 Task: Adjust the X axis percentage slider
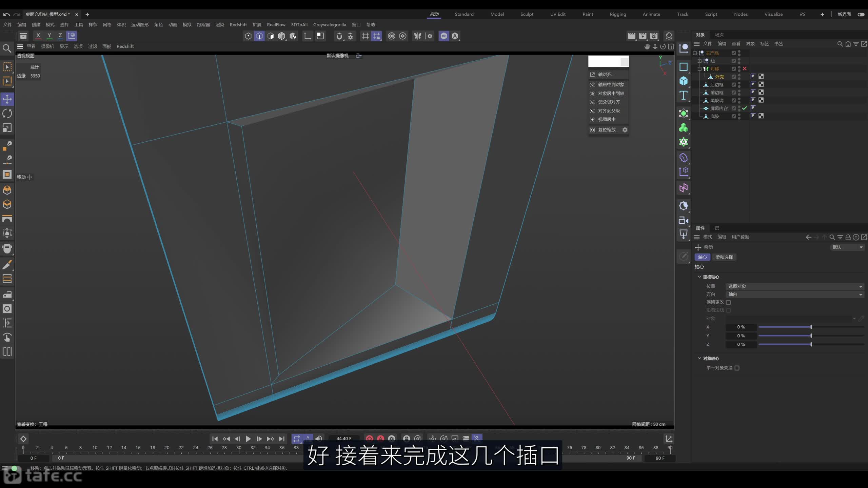click(811, 327)
